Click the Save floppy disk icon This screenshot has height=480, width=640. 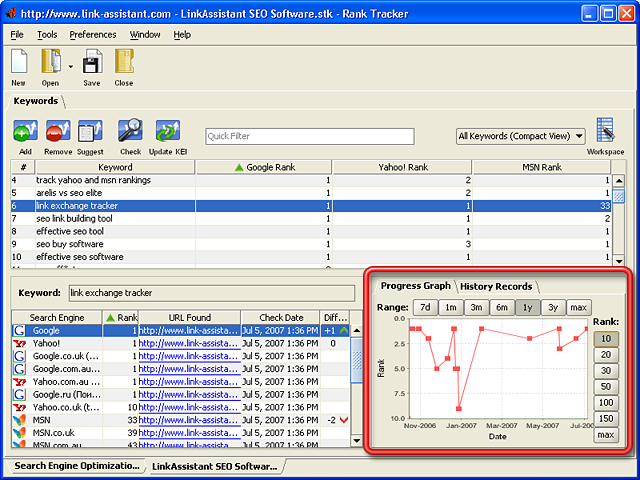pyautogui.click(x=92, y=62)
